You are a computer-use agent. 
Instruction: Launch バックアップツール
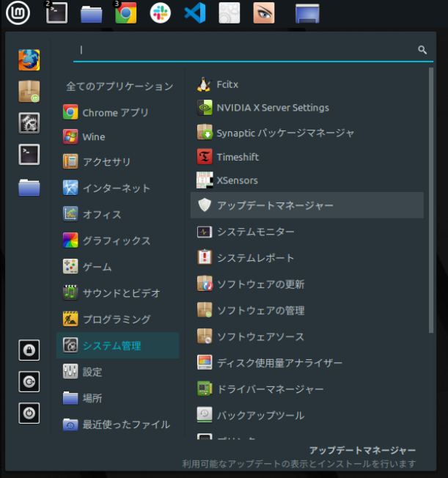[307, 415]
